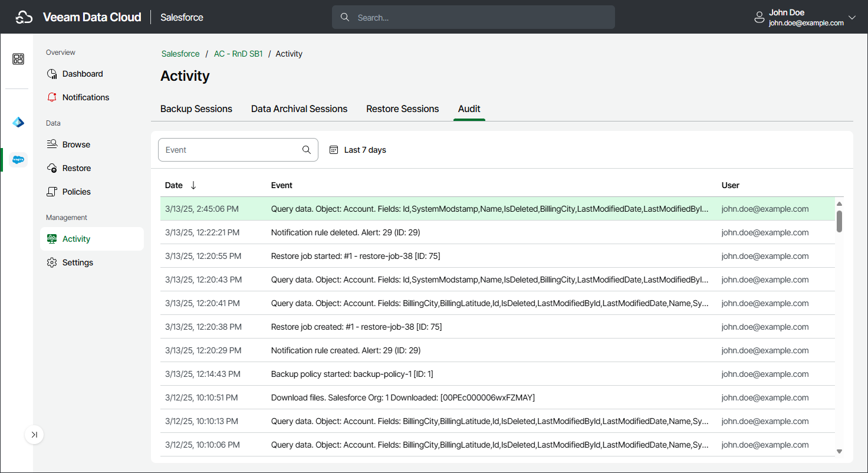Click john.doe@example.com in the top bar
Viewport: 868px width, 473px height.
click(x=806, y=23)
